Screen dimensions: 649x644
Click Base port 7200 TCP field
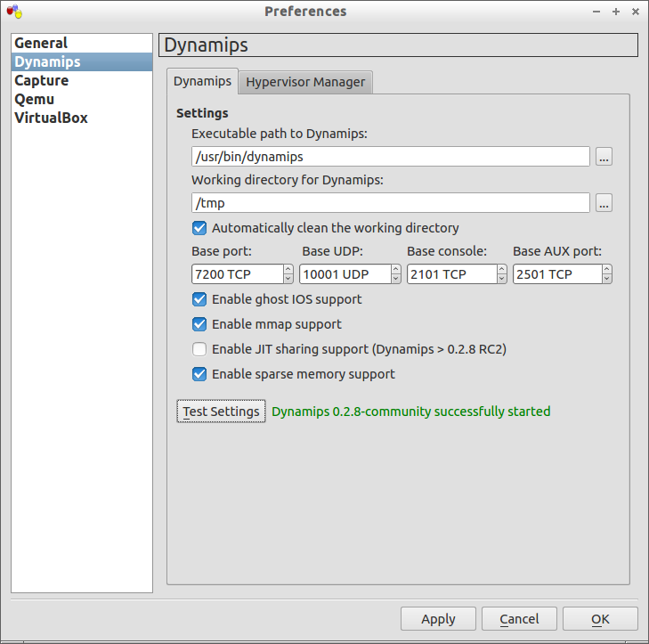click(238, 274)
